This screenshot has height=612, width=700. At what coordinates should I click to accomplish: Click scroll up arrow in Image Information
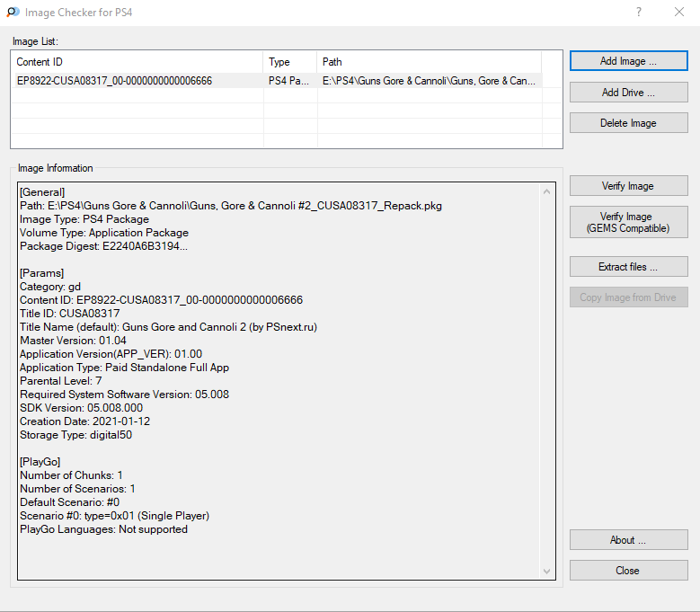pyautogui.click(x=547, y=191)
